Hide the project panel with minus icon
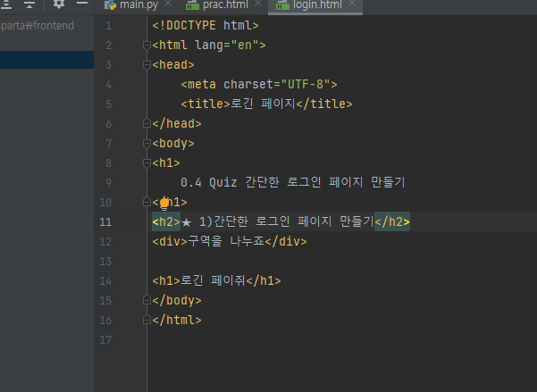 click(x=82, y=4)
